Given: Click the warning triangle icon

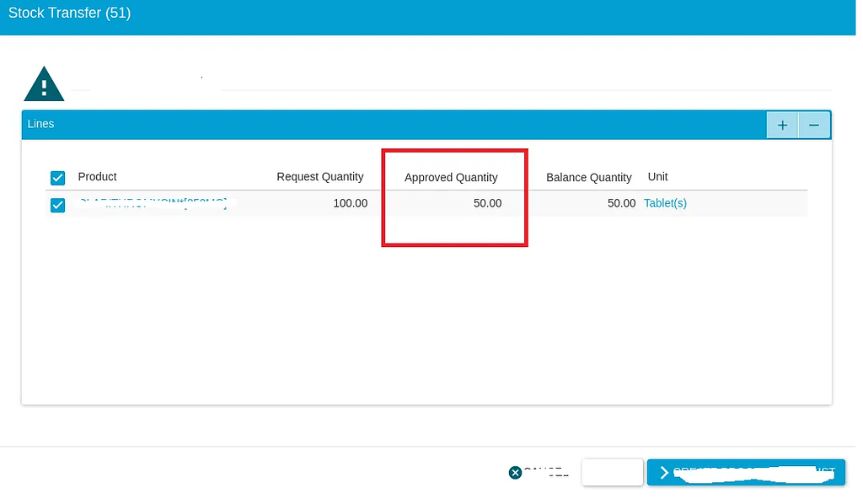Looking at the screenshot, I should pyautogui.click(x=44, y=84).
